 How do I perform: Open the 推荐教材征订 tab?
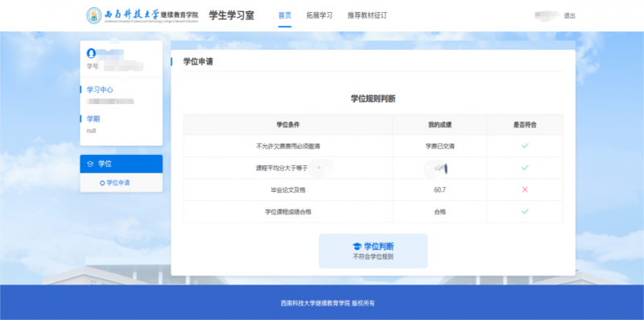(367, 15)
